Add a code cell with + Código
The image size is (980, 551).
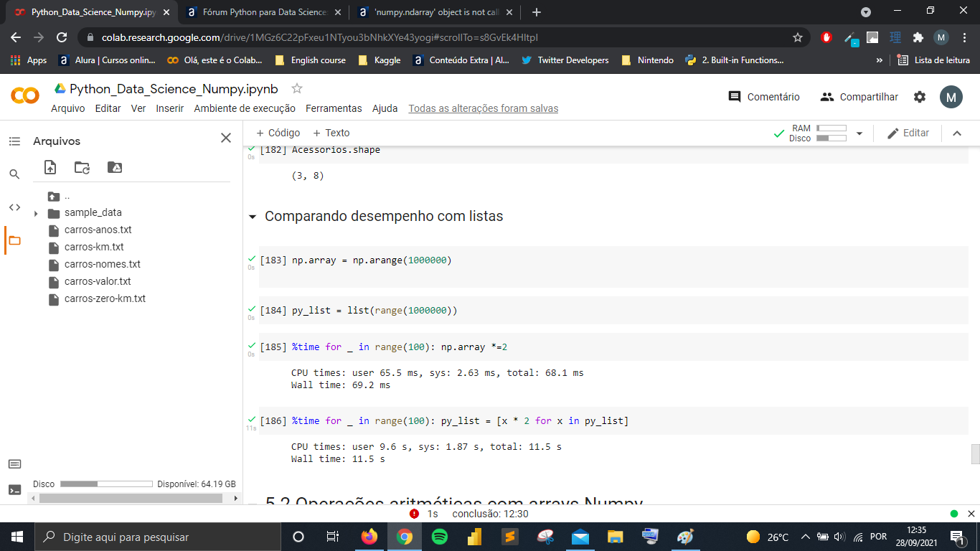point(278,133)
